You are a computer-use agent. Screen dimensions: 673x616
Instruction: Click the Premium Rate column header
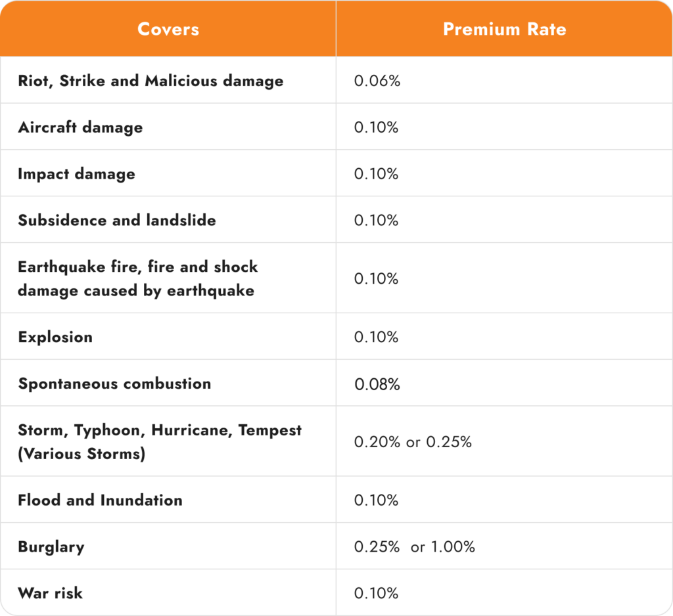(x=504, y=29)
